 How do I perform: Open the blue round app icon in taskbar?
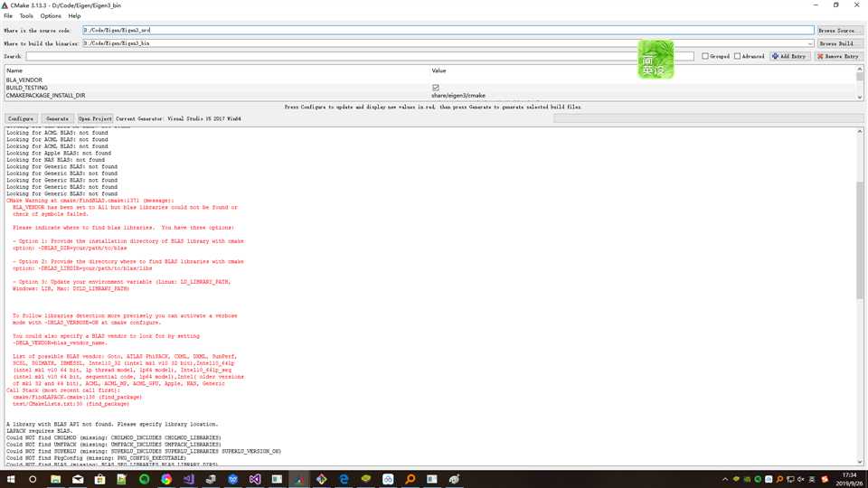(x=232, y=479)
